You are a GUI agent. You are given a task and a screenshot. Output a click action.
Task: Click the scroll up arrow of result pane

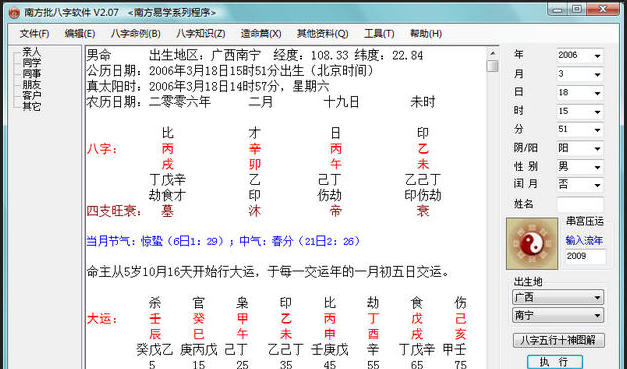coord(493,53)
